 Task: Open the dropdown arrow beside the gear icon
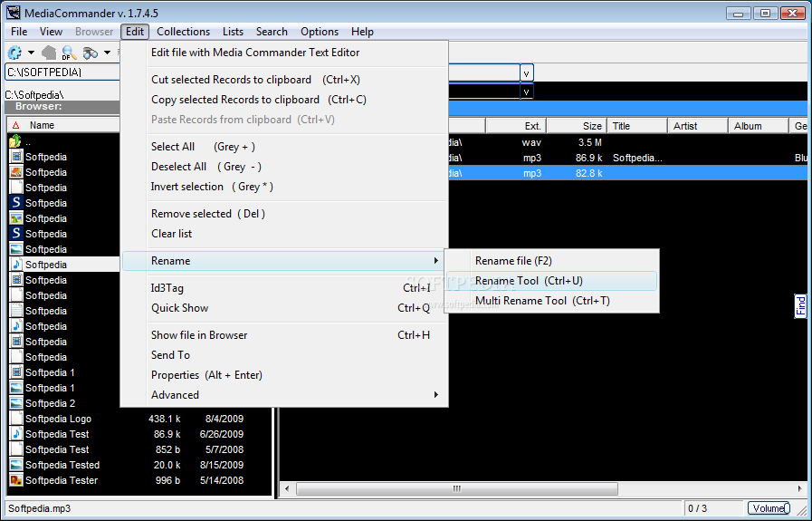[x=31, y=53]
